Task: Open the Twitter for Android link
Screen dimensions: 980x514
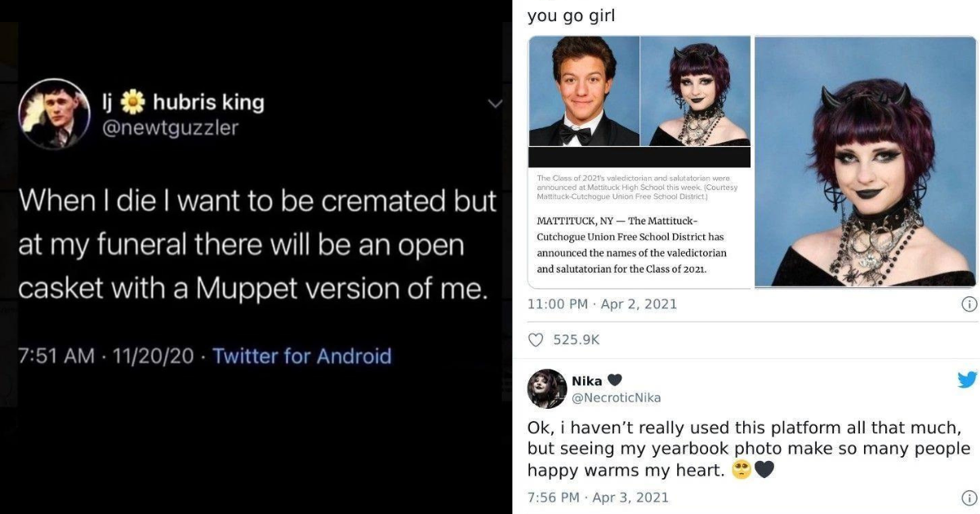Action: click(x=301, y=356)
